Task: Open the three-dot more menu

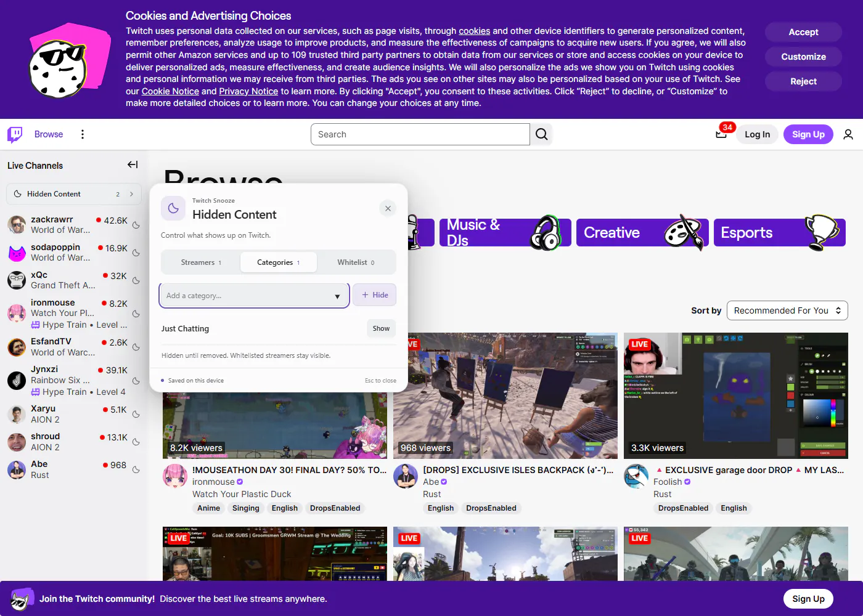Action: click(83, 134)
